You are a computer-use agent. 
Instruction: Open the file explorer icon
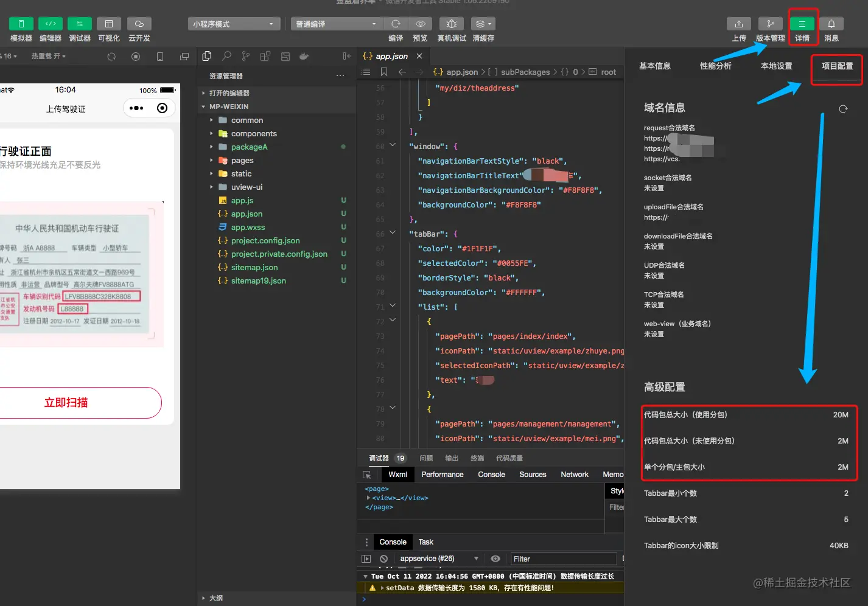(207, 56)
